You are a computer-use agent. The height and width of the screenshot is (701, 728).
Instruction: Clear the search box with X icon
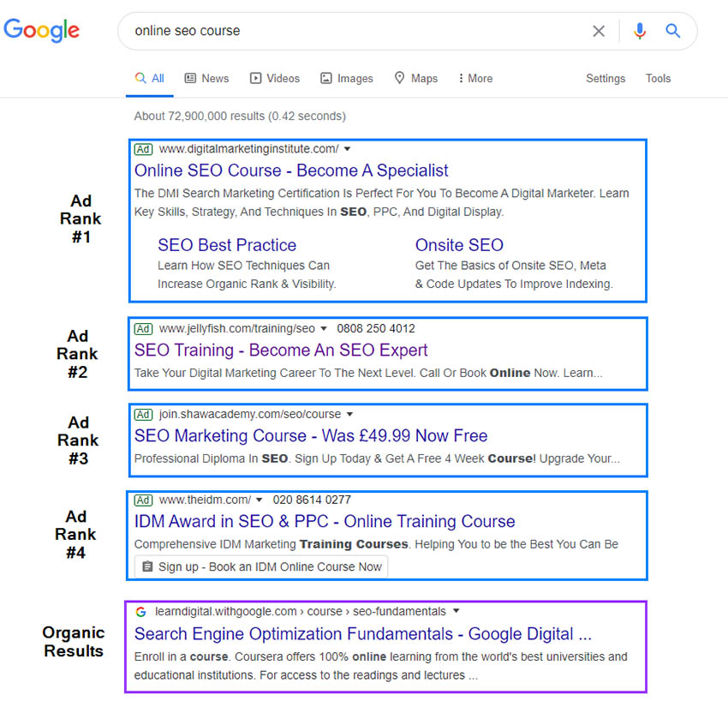[599, 31]
